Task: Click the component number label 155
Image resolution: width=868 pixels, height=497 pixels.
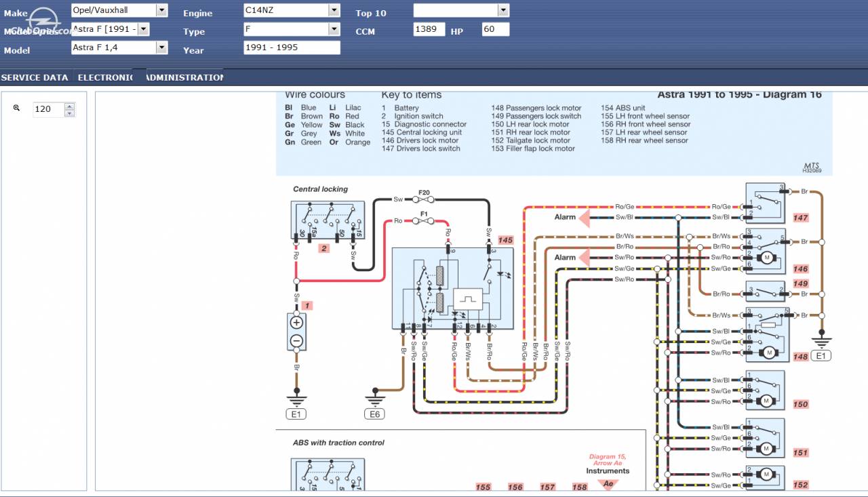Action: click(x=483, y=487)
